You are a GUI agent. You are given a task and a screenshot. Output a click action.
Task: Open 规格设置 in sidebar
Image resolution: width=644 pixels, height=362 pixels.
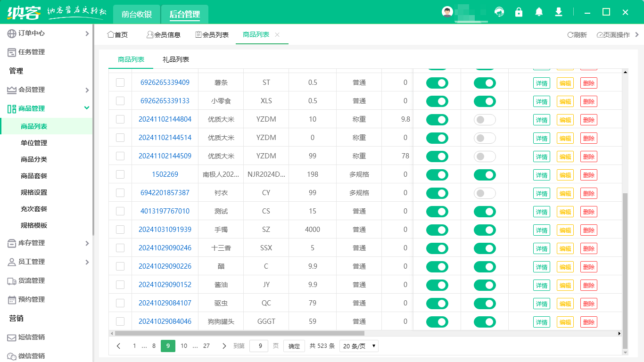(34, 192)
